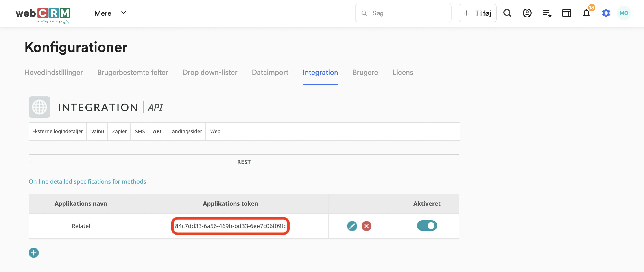The image size is (644, 272).
Task: Click the blue settings gear icon
Action: point(606,13)
